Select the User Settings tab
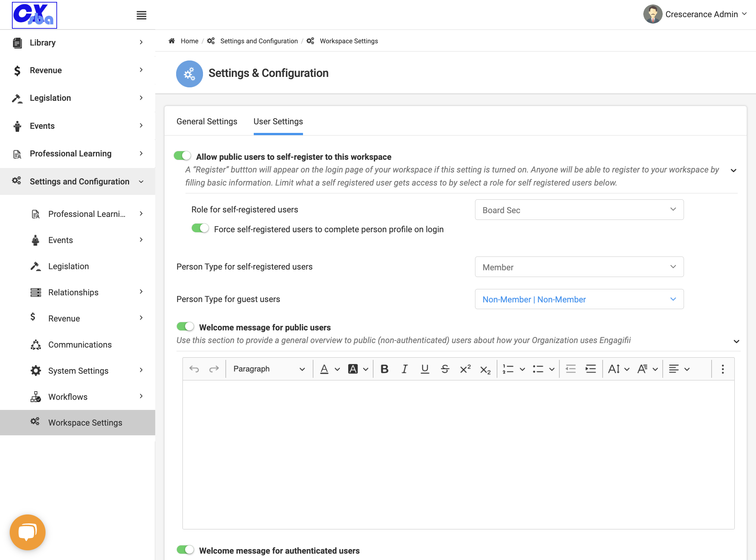This screenshot has width=756, height=560. (278, 122)
